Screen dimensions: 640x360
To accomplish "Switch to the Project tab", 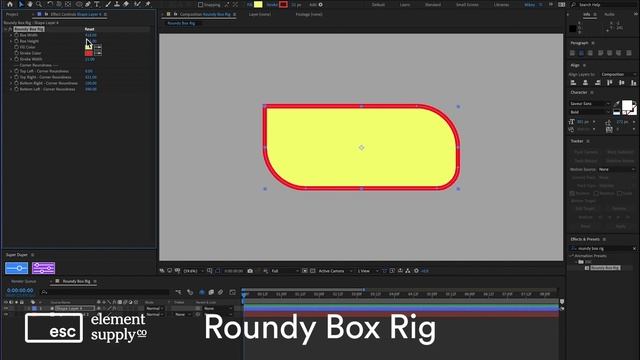I will click(x=12, y=14).
